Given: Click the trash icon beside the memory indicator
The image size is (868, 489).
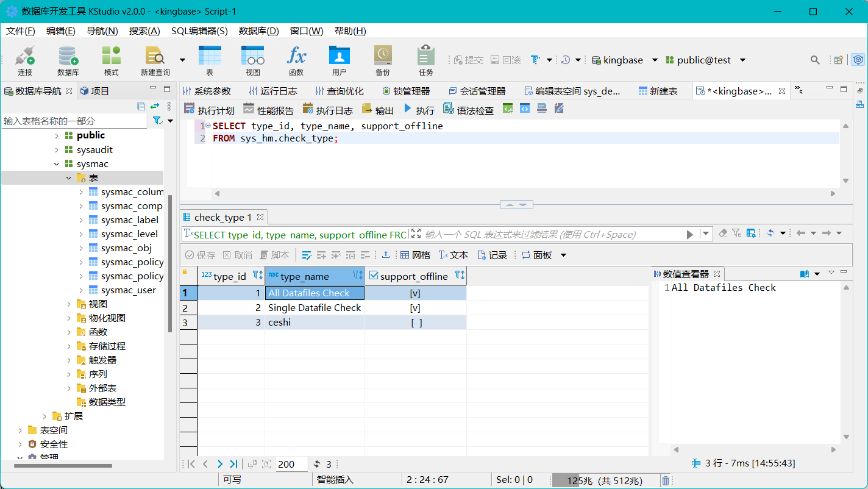Looking at the screenshot, I should pos(666,480).
